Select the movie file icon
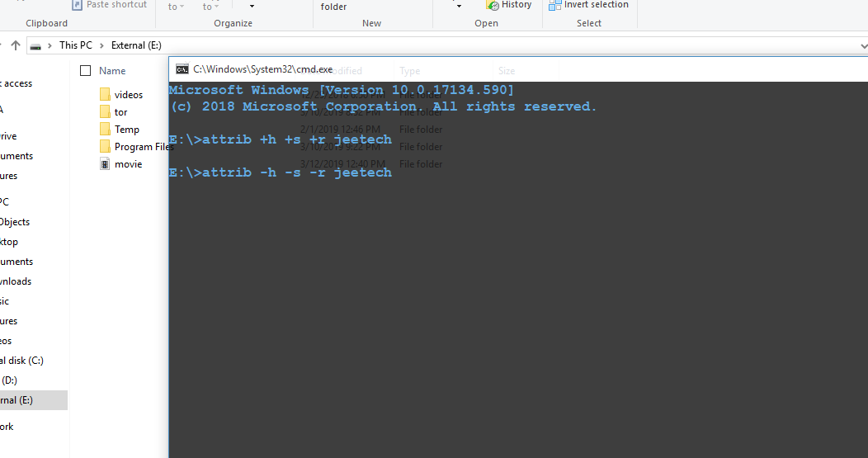Image resolution: width=868 pixels, height=458 pixels. [105, 164]
